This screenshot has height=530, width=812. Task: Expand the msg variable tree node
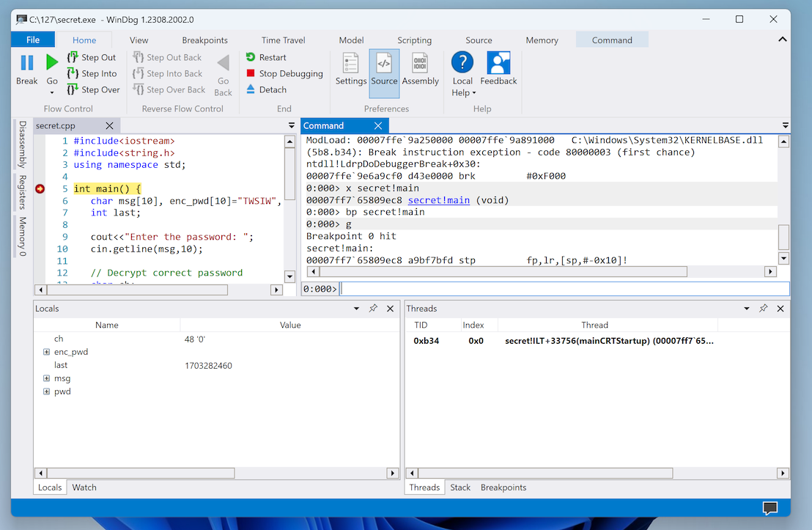pos(47,378)
